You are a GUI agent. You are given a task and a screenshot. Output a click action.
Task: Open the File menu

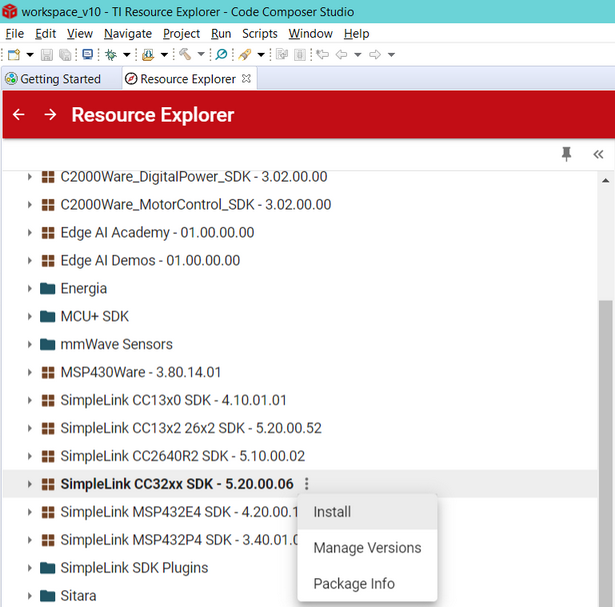coord(15,34)
